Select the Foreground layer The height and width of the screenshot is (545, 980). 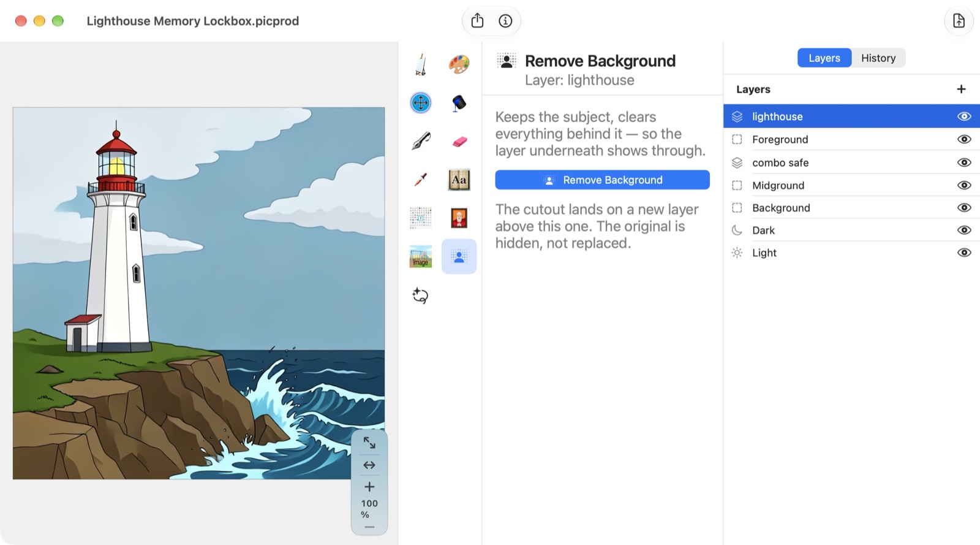pyautogui.click(x=851, y=139)
